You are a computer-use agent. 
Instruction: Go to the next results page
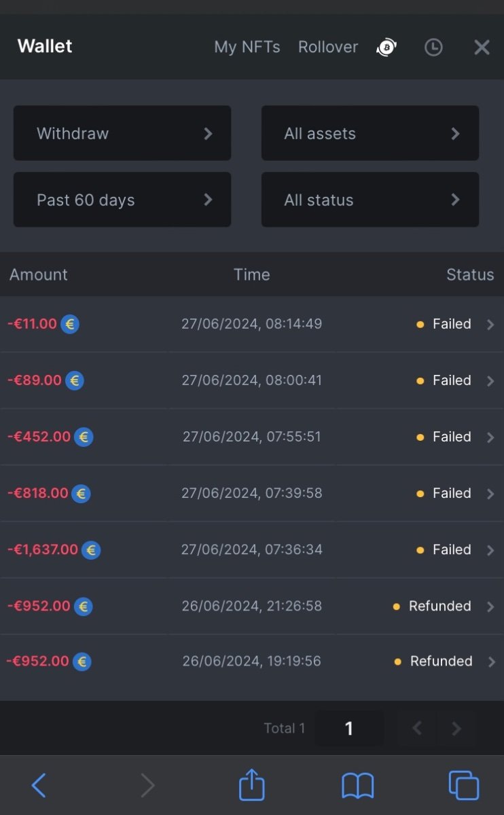coord(456,729)
